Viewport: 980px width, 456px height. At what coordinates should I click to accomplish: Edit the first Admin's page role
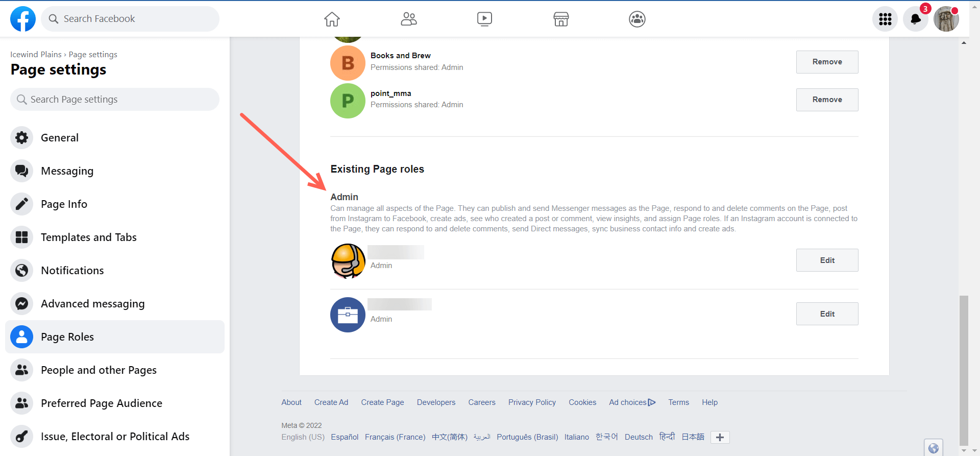tap(827, 260)
